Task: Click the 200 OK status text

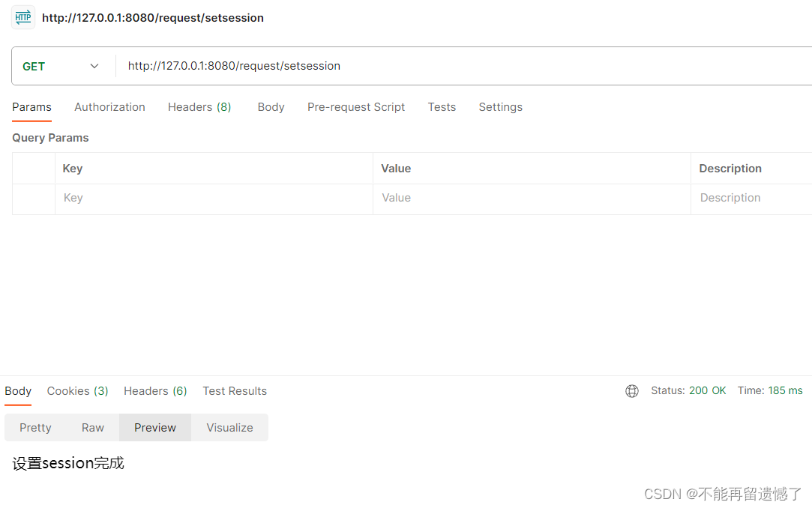Action: pos(707,390)
